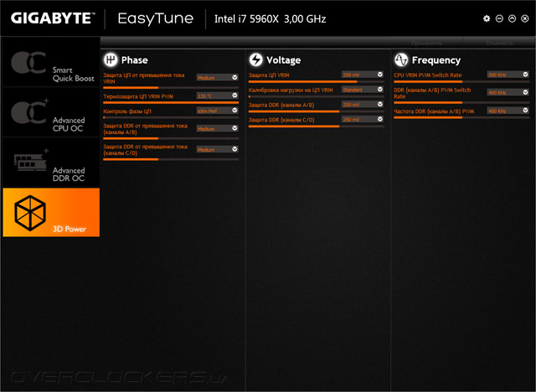The width and height of the screenshot is (536, 392).
Task: Click the Калибровка нагрузки на ЦП VRIN slider
Action: point(317,96)
